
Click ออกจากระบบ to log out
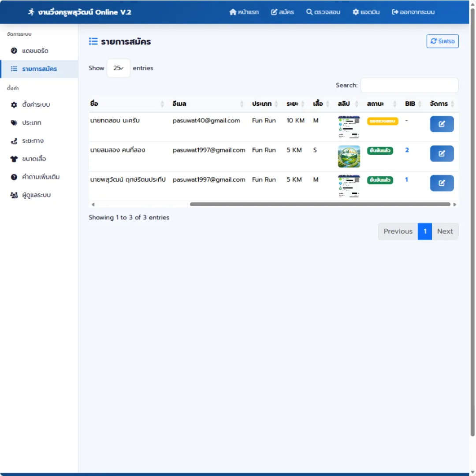click(x=413, y=12)
